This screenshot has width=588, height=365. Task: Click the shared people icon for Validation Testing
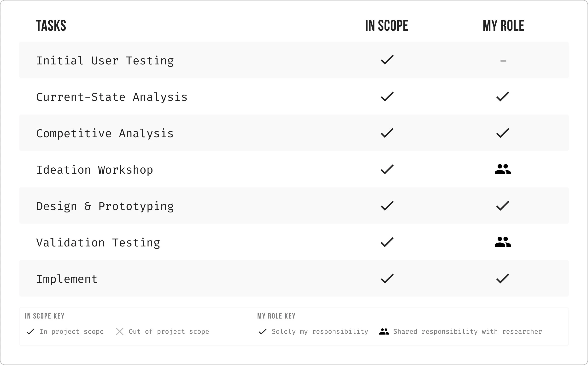[503, 242]
